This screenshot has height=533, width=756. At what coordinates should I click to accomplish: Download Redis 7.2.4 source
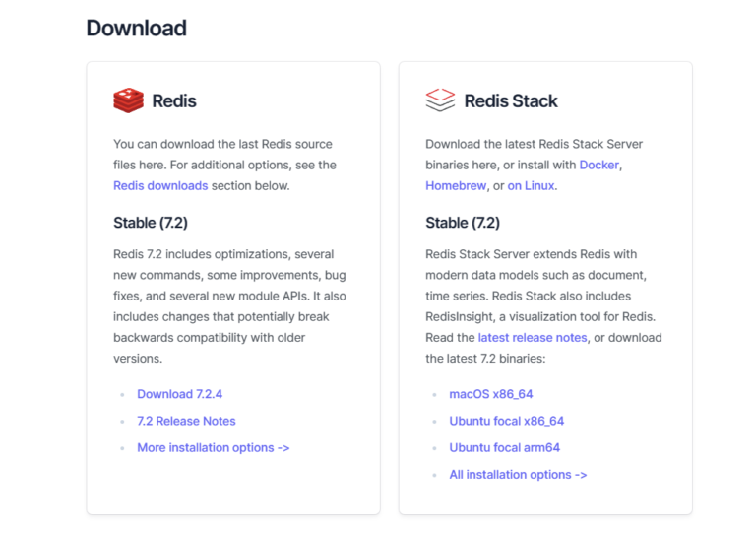coord(179,394)
